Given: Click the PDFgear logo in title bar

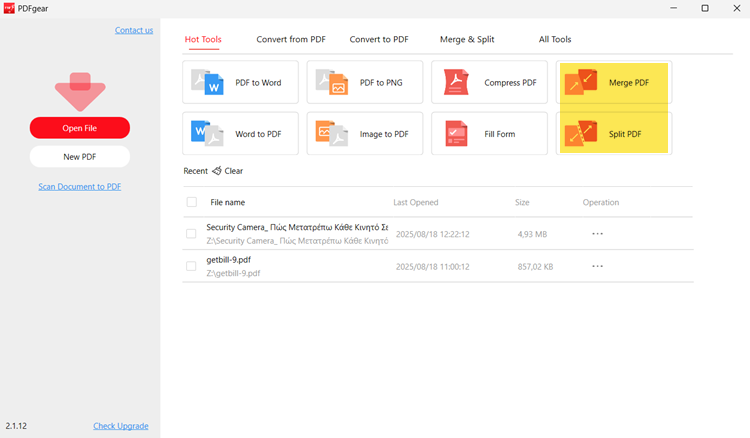Looking at the screenshot, I should (x=9, y=8).
